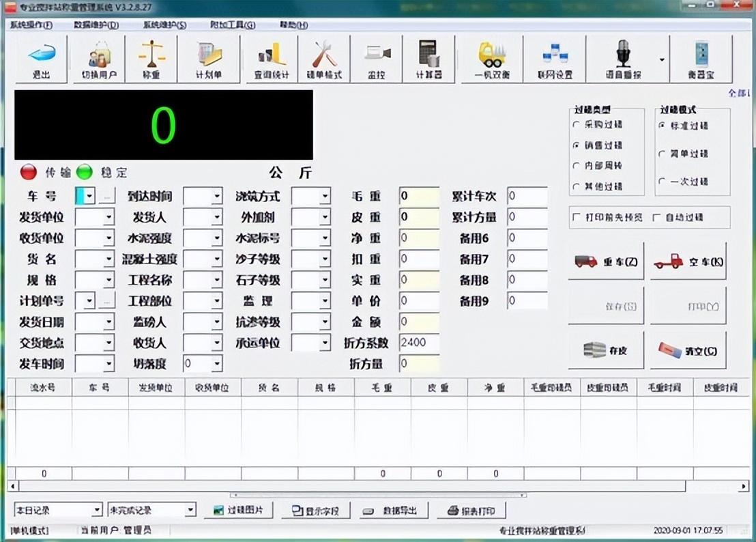This screenshot has width=756, height=542.
Task: Click the browse button beside 计划单号 field
Action: (106, 301)
